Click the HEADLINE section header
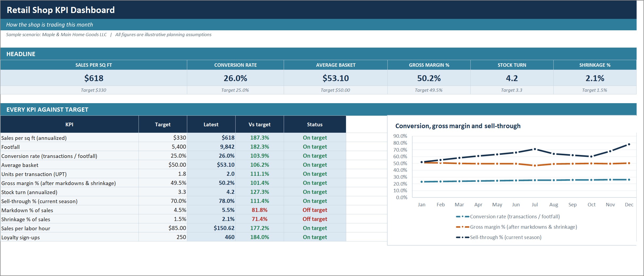Image resolution: width=644 pixels, height=276 pixels. coord(21,54)
